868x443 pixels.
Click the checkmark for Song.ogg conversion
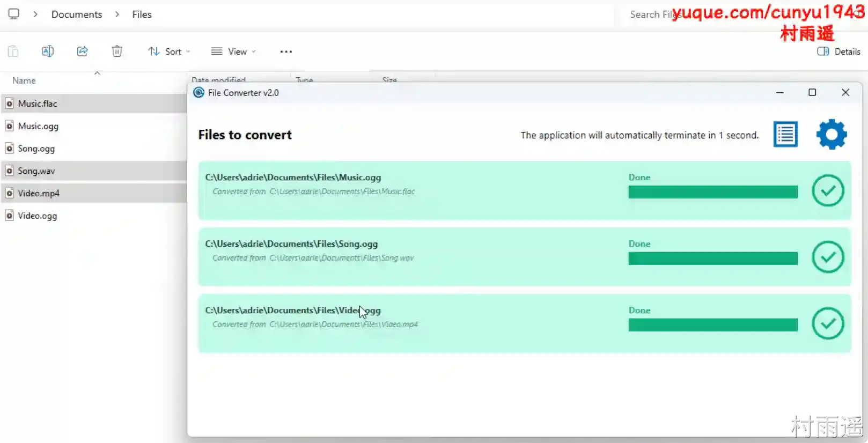828,257
